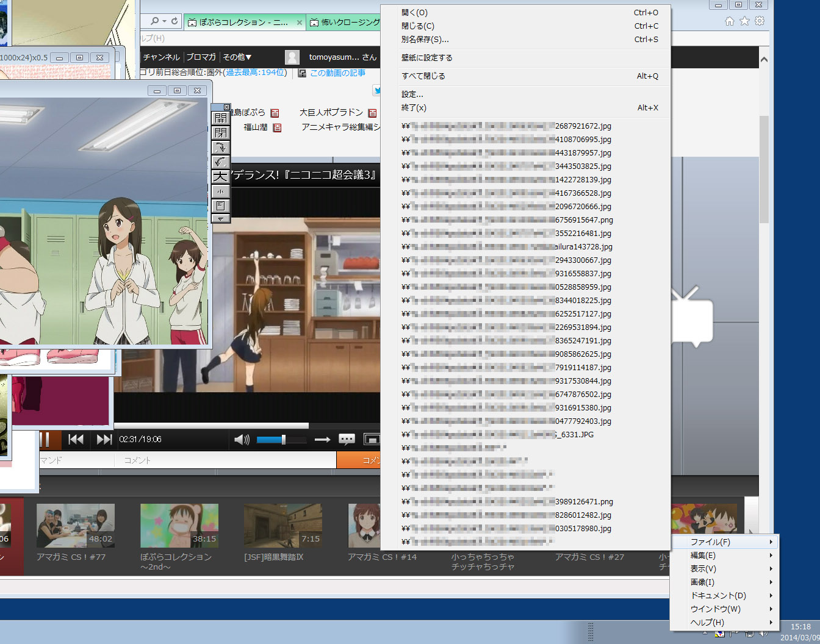The image size is (820, 644).
Task: Open the 福山潤 tag link
Action: click(256, 127)
